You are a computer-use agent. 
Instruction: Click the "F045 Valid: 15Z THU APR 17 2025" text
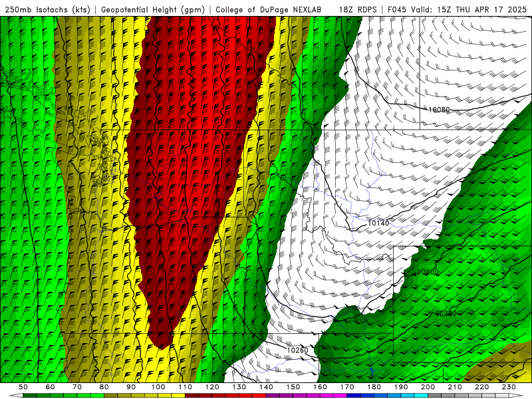pos(457,10)
